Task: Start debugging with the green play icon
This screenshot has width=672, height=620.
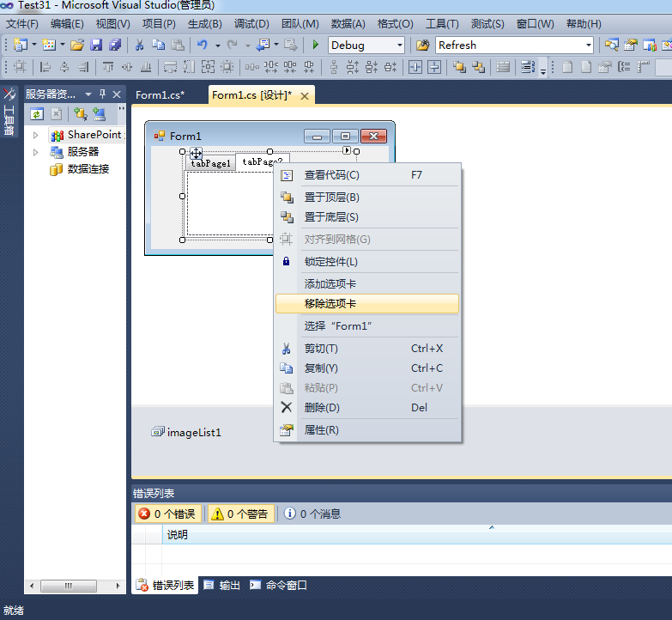Action: pyautogui.click(x=316, y=45)
